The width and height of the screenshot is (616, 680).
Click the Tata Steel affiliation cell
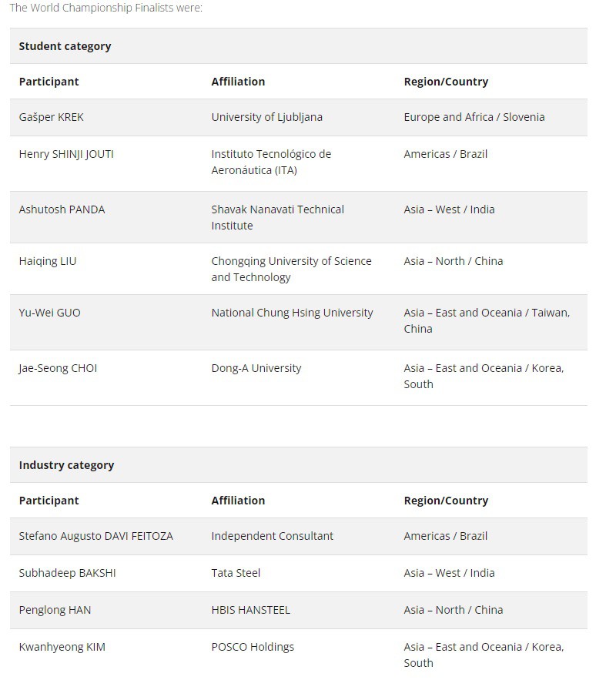(236, 573)
